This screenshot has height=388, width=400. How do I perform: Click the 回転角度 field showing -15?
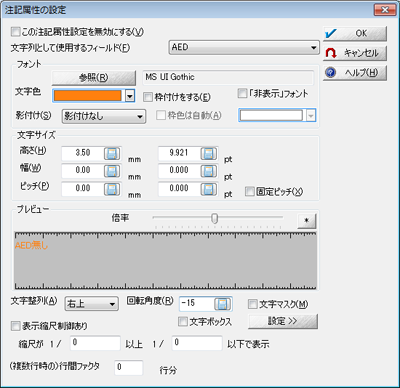point(197,304)
